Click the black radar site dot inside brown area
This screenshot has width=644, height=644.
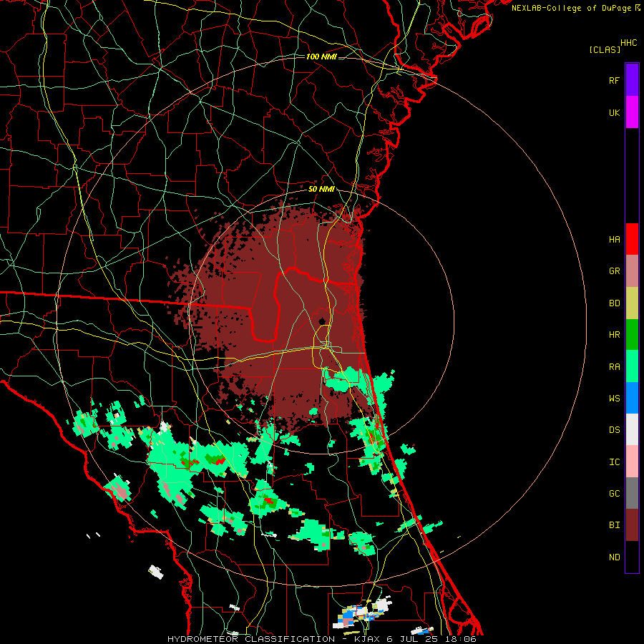coord(323,321)
